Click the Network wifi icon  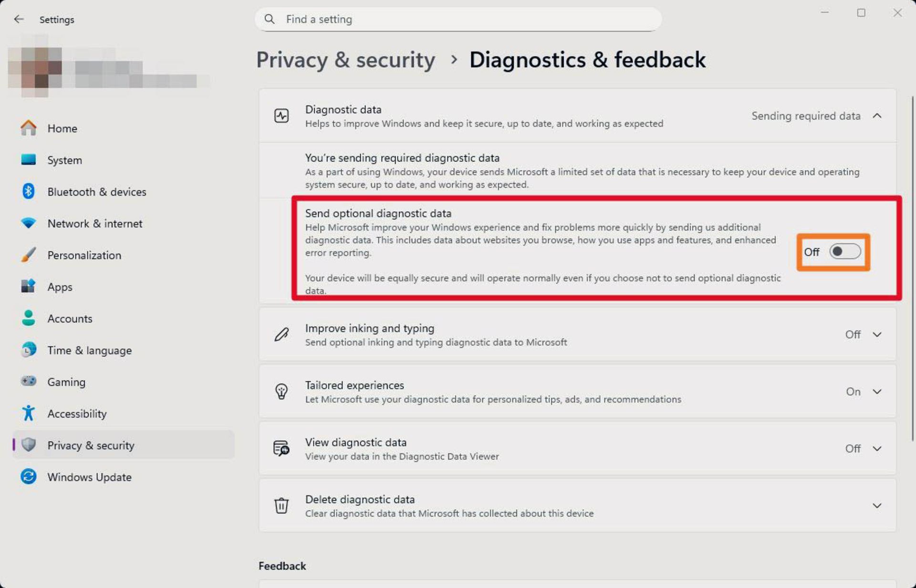click(29, 223)
